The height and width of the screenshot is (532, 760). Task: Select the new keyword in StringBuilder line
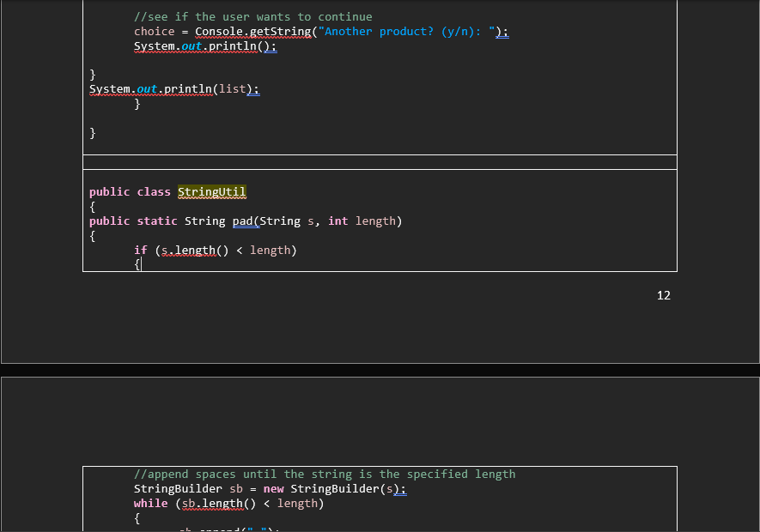pos(273,488)
